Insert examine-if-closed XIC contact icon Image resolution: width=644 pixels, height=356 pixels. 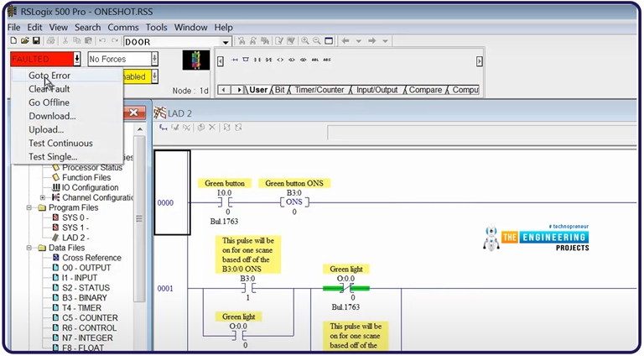click(x=257, y=60)
